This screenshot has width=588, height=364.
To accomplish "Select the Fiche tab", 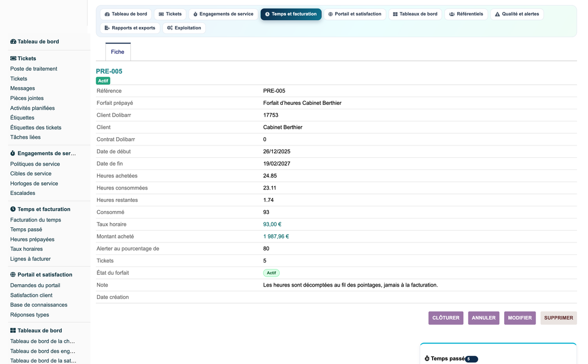I will point(118,52).
